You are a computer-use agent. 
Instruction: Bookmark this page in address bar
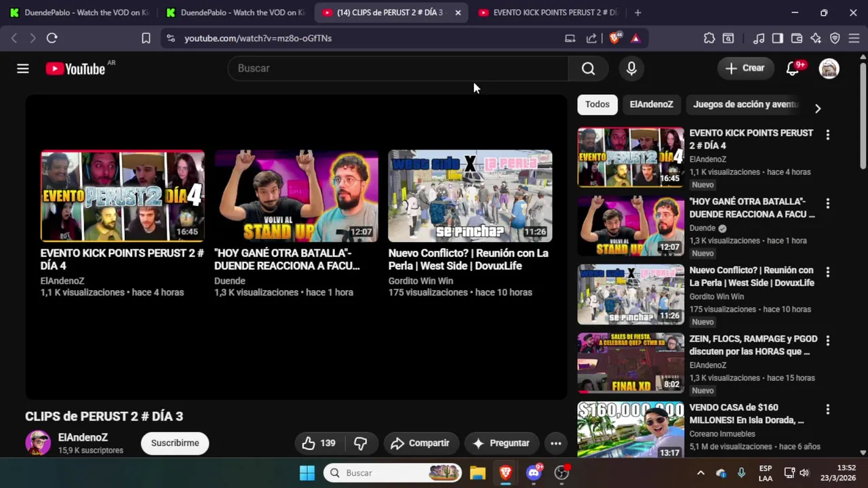pyautogui.click(x=146, y=39)
